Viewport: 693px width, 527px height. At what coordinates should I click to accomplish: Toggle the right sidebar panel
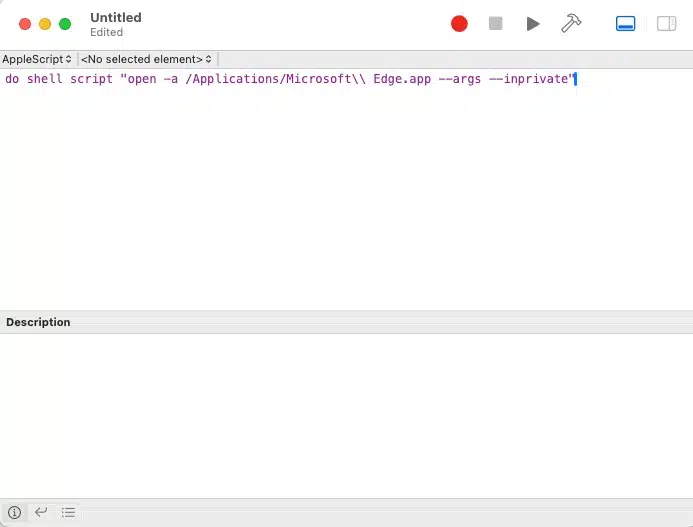(666, 23)
